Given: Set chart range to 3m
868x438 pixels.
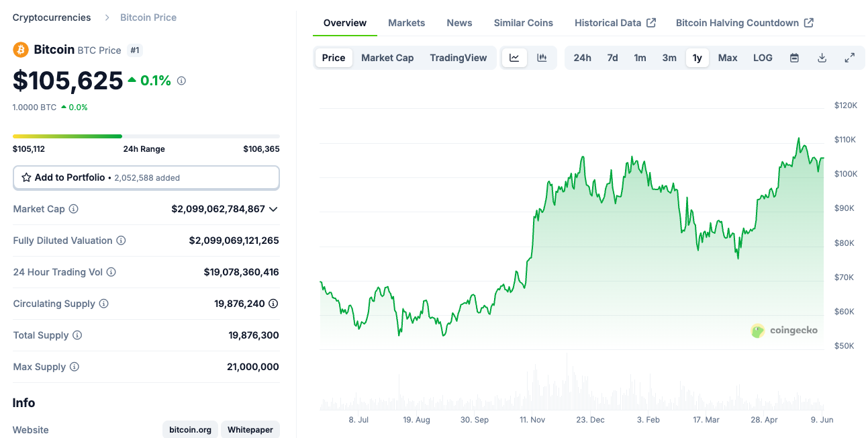Looking at the screenshot, I should (669, 58).
